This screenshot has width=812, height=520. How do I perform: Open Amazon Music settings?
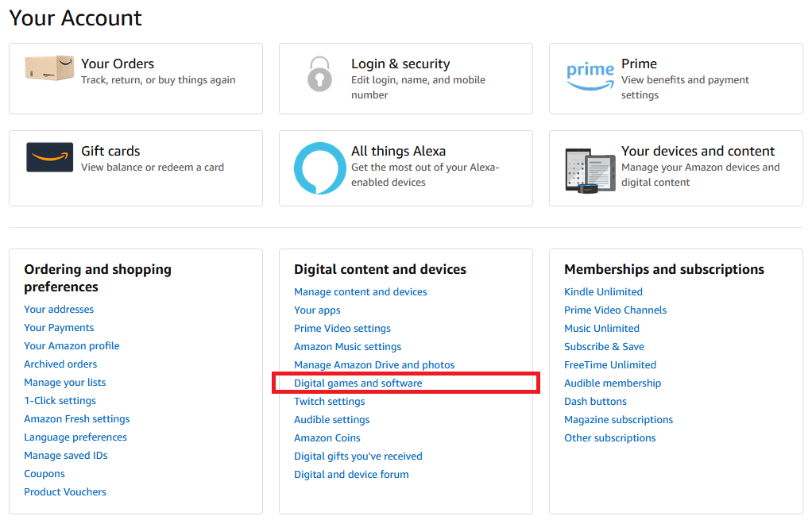(347, 347)
